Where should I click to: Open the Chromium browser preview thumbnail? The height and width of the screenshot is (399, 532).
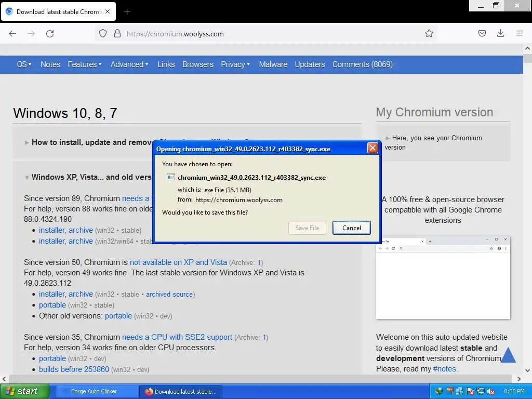click(443, 277)
